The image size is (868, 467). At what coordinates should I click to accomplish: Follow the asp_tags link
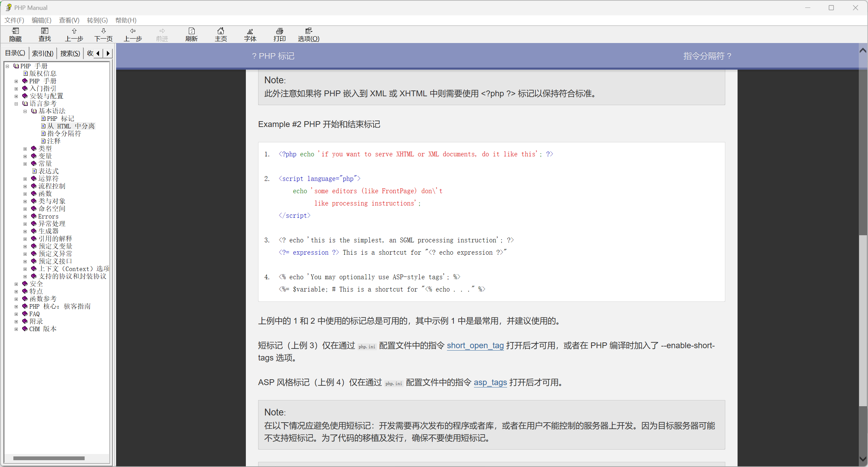coord(490,382)
